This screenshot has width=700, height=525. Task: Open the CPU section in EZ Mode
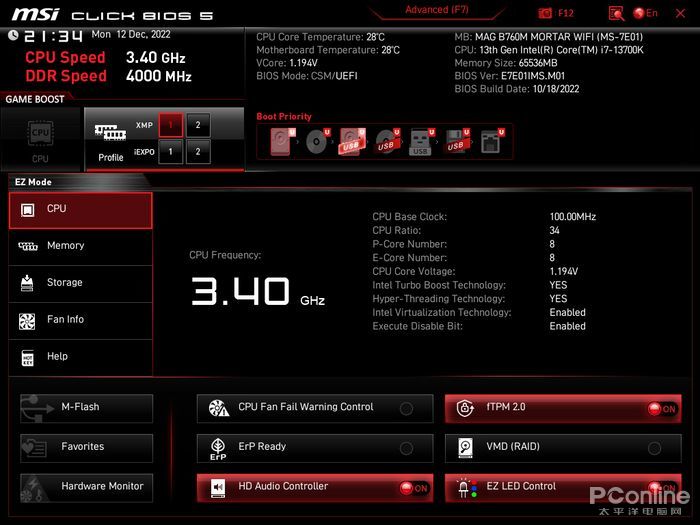pos(80,210)
